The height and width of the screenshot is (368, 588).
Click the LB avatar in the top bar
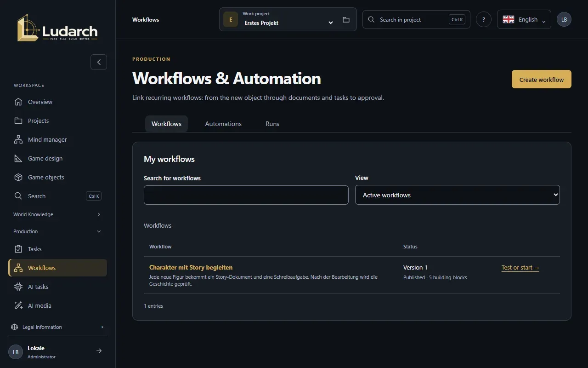pos(564,19)
